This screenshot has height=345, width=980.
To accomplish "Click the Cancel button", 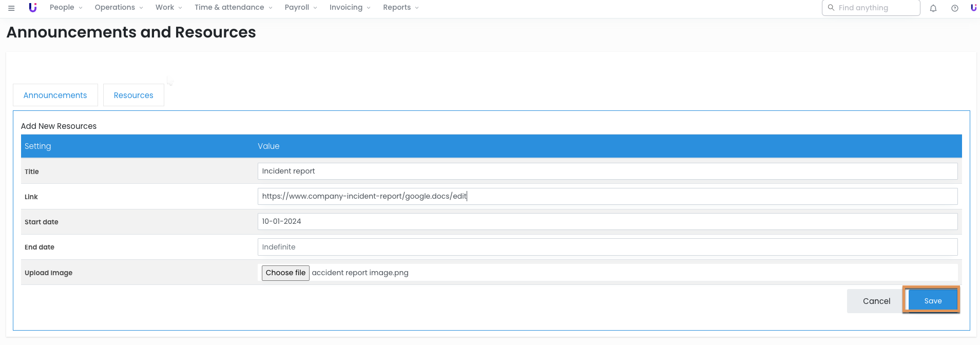I will click(876, 301).
